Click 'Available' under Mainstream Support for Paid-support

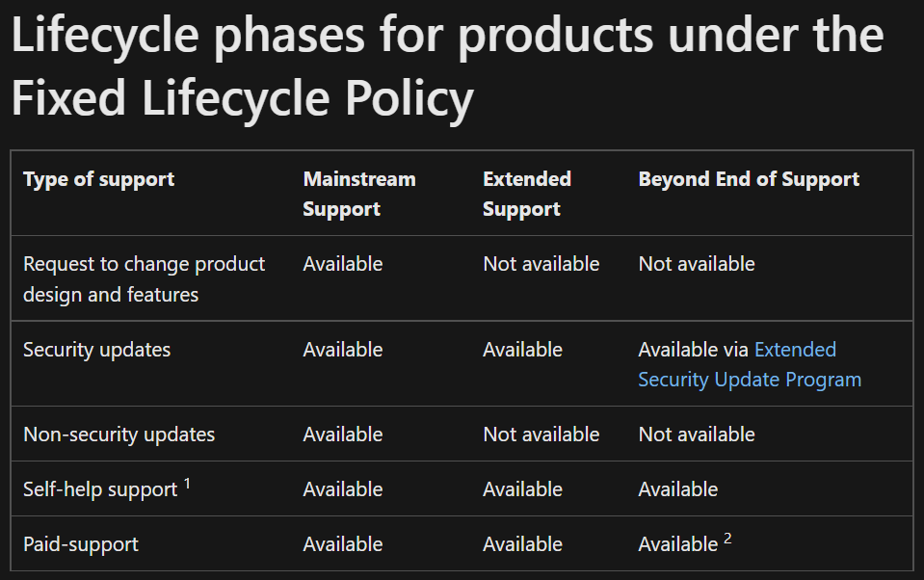click(343, 544)
